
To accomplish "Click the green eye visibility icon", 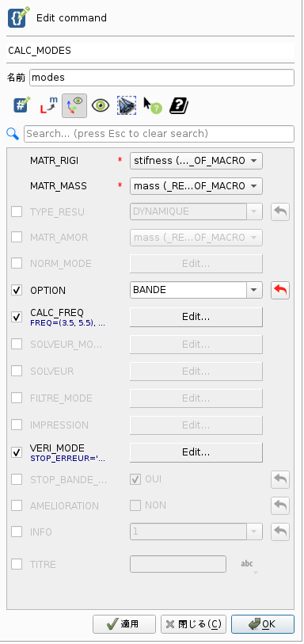I will coord(101,105).
